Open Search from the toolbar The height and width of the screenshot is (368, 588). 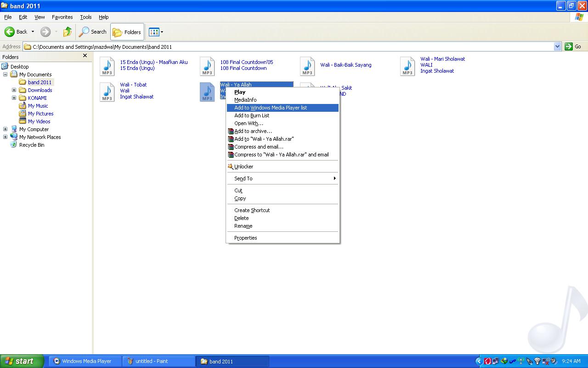[93, 32]
